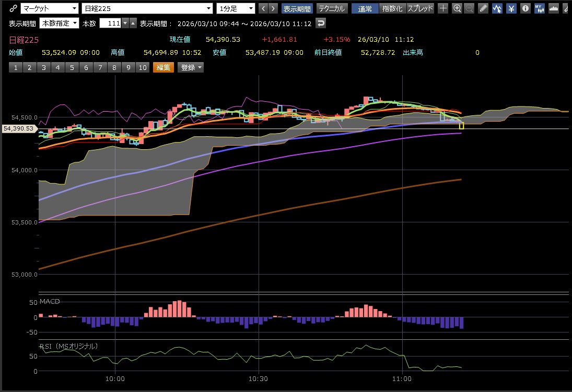The image size is (572, 392).
Task: Select the pencil drawing tool
Action: tap(483, 8)
